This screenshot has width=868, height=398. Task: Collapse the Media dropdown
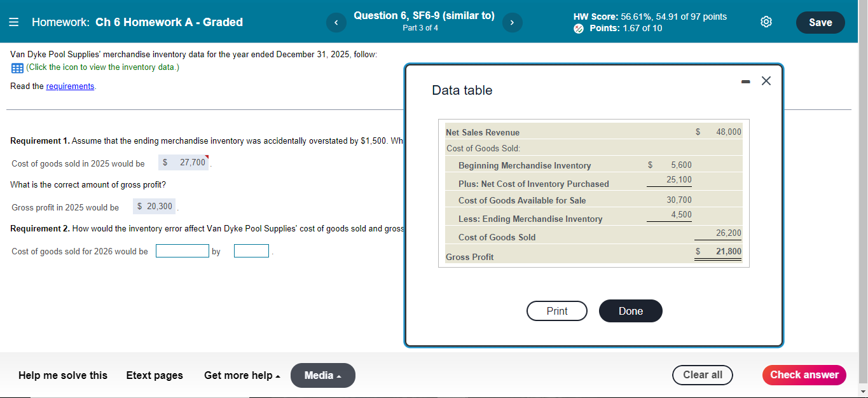tap(322, 375)
